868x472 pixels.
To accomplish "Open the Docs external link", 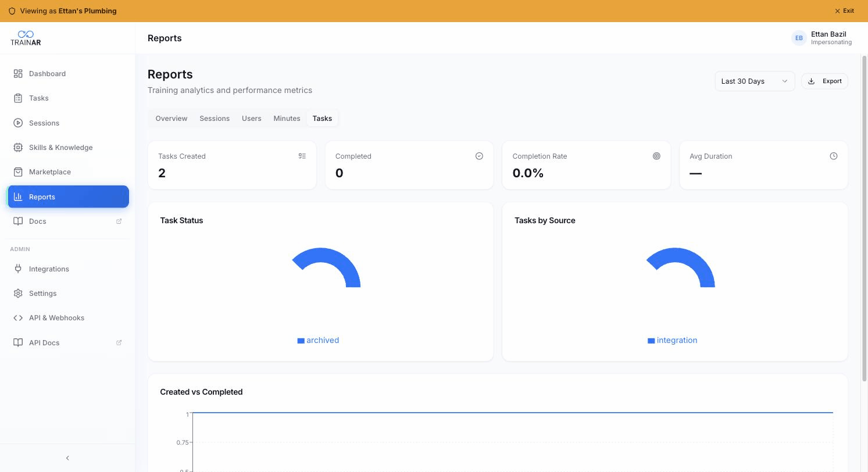I will [x=68, y=221].
